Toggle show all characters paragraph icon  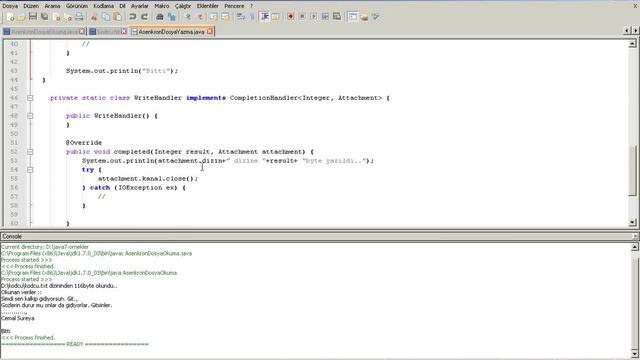click(252, 17)
